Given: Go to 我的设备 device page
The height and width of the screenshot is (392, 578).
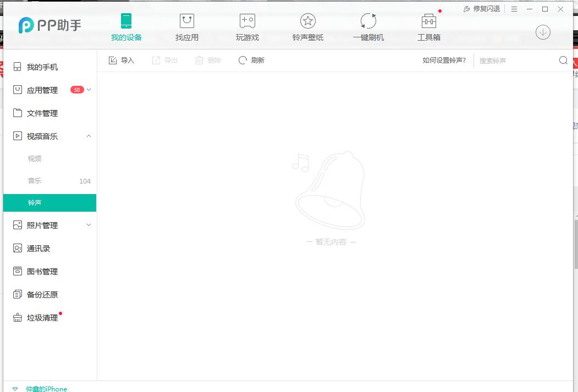Looking at the screenshot, I should [x=126, y=26].
